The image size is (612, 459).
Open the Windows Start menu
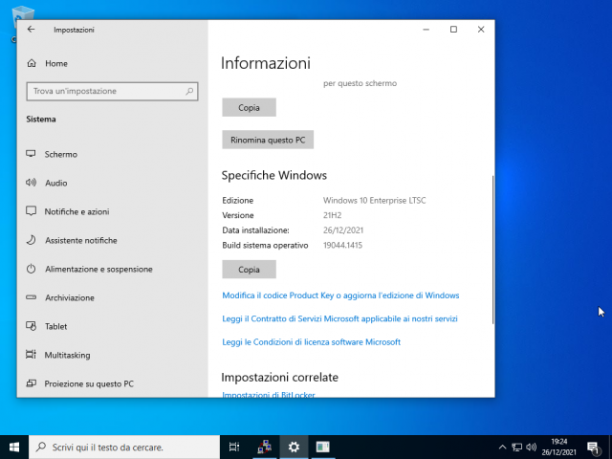coord(14,447)
